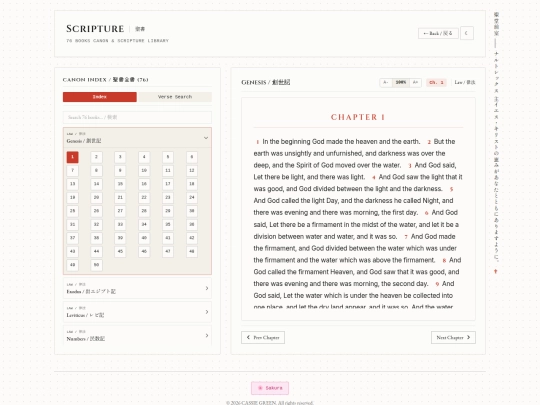Open Genesis chapter 7
This screenshot has width=540, height=405.
pyautogui.click(x=72, y=170)
